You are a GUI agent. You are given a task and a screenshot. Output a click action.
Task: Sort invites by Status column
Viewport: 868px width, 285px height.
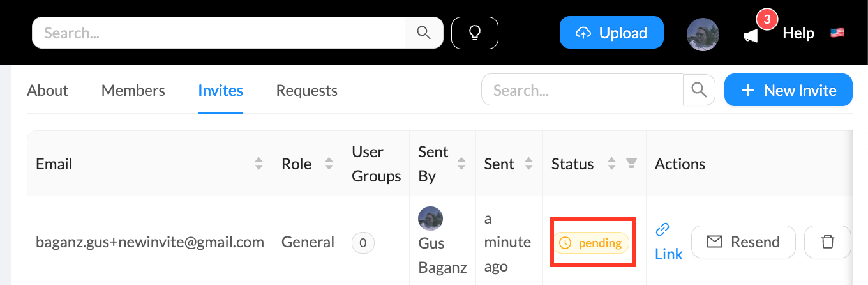[x=611, y=164]
